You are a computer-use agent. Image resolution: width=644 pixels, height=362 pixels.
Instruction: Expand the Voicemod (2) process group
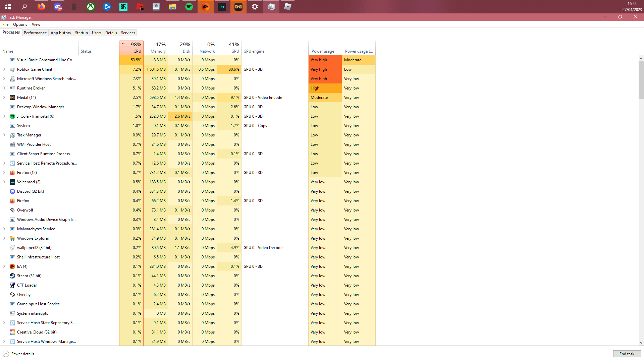4,182
